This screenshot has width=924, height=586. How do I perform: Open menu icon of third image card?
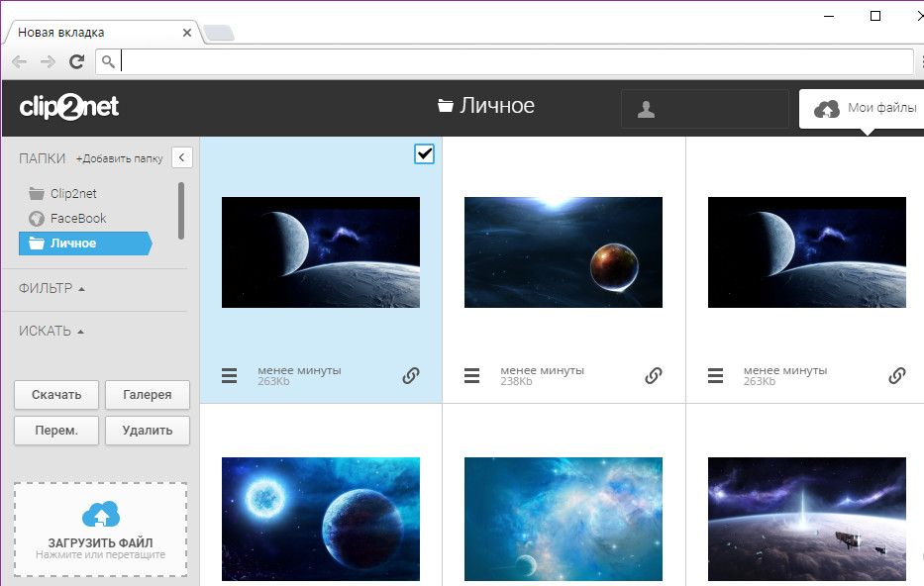click(715, 375)
